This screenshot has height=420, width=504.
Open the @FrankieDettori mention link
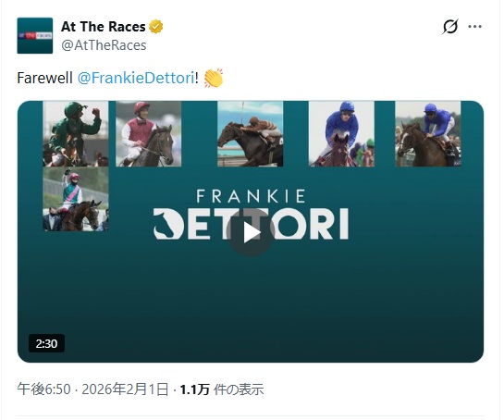tap(136, 78)
